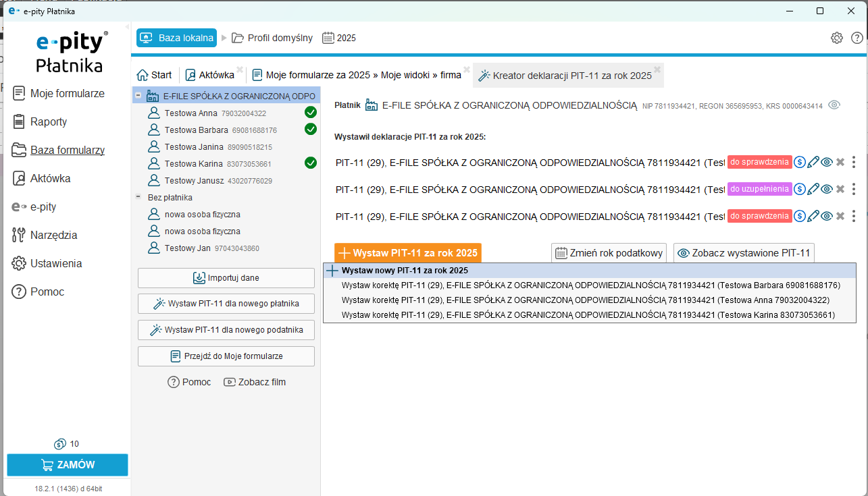
Task: Open Narzędzia in the left sidebar
Action: pos(53,236)
